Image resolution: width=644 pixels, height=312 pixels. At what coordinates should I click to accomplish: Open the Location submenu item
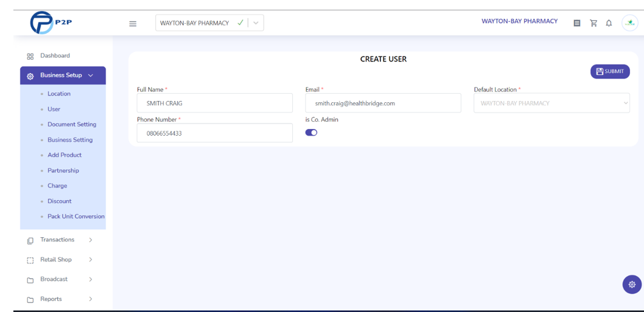pos(59,94)
